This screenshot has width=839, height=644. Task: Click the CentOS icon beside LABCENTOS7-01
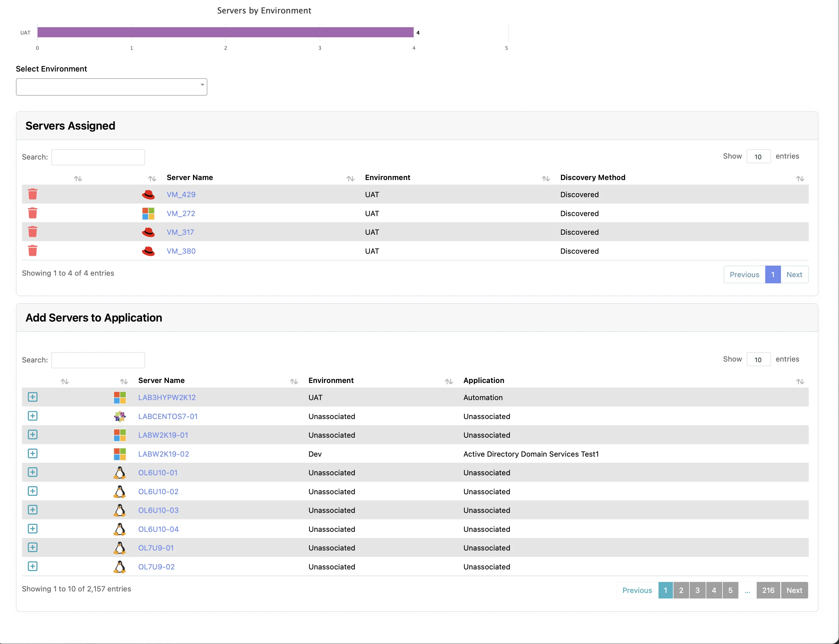pyautogui.click(x=120, y=416)
